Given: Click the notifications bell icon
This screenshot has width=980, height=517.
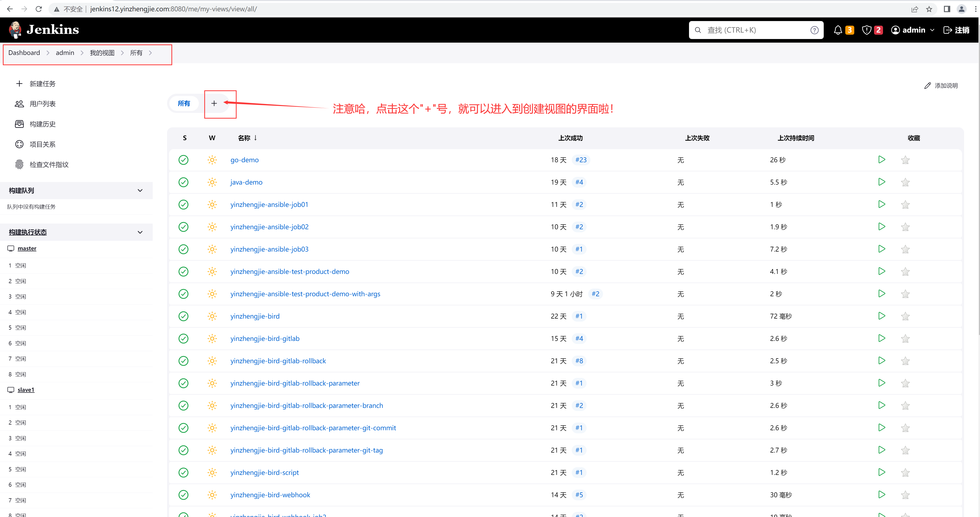Looking at the screenshot, I should pyautogui.click(x=838, y=30).
